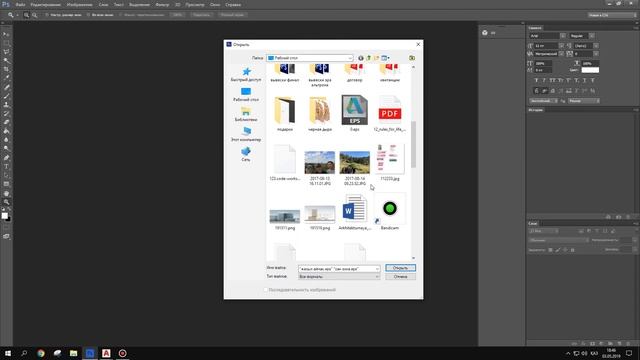Open the workspace switcher dropdown
Viewport: 640px width, 360px height.
(x=612, y=15)
